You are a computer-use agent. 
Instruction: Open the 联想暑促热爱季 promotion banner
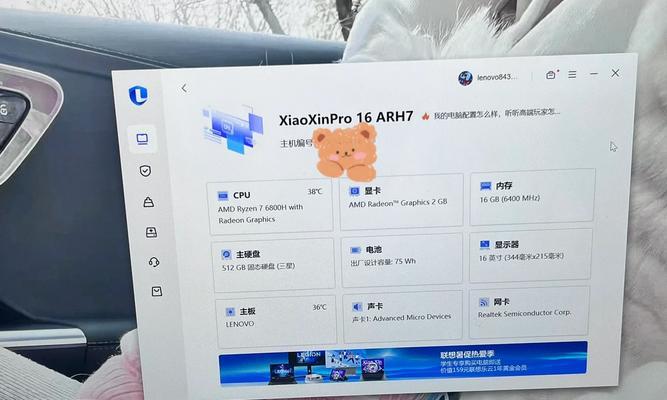click(403, 363)
